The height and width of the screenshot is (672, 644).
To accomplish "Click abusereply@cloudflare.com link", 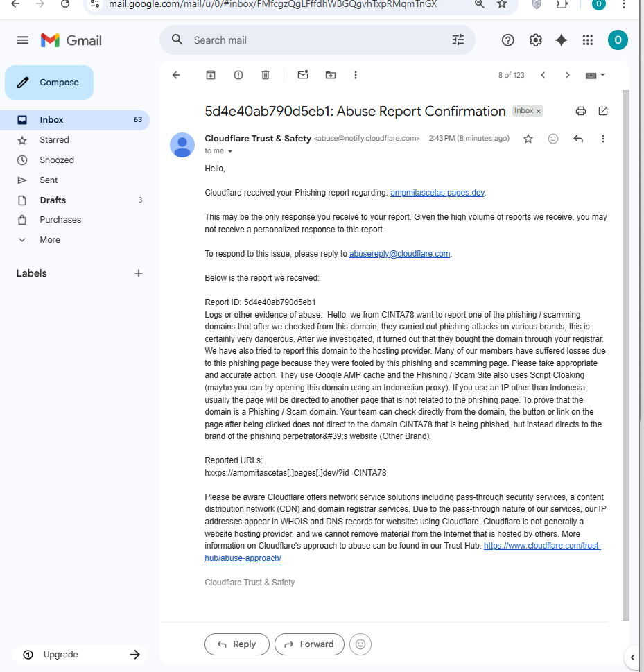I will pos(399,254).
